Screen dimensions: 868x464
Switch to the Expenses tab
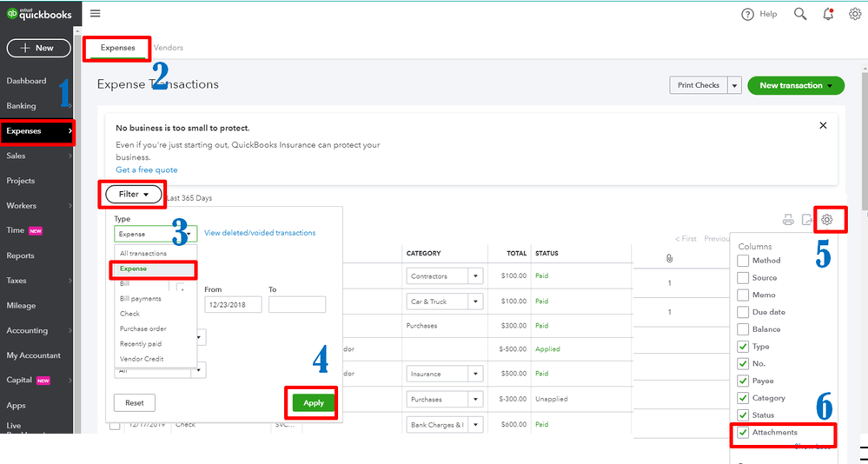[118, 48]
